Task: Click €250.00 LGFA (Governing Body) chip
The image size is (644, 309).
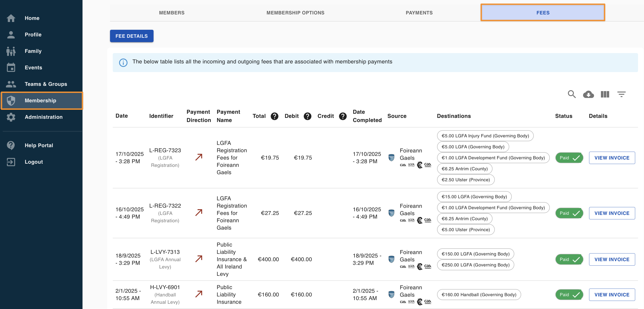Action: coord(475,265)
